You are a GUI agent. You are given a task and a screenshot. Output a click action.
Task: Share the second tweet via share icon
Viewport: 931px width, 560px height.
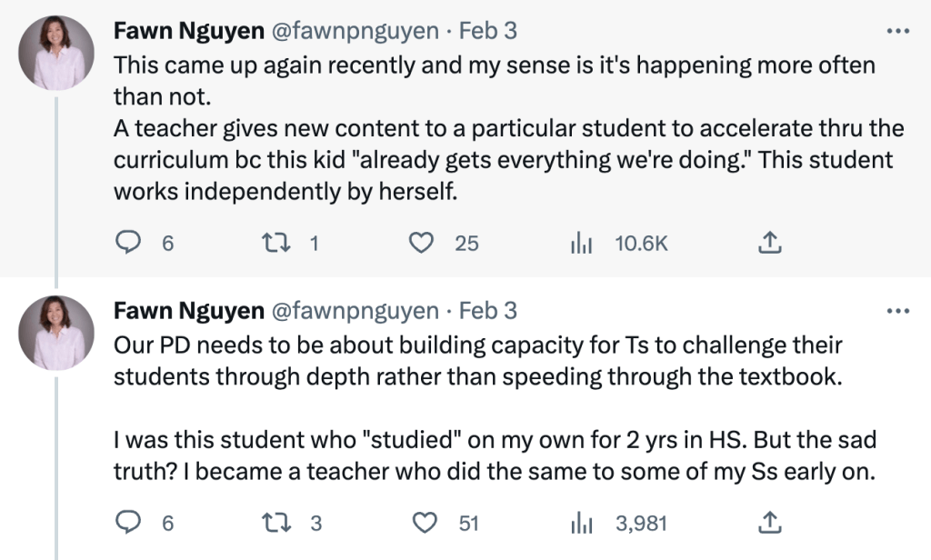click(768, 523)
